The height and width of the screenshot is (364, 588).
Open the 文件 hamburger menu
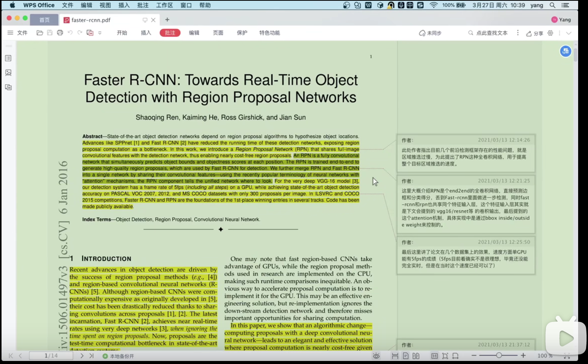[x=17, y=33]
